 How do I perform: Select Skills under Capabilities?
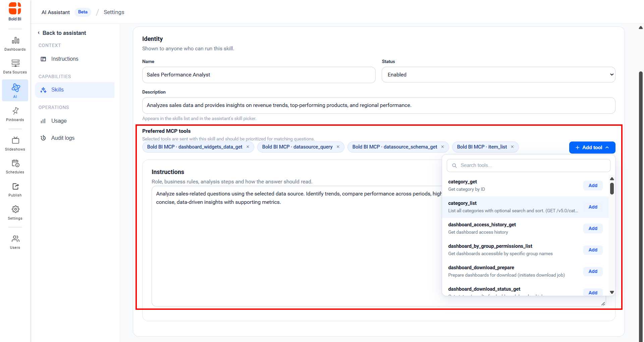[74, 90]
